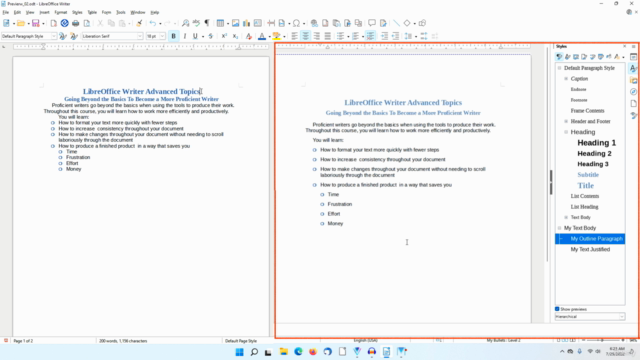Click Decrease Indent icon
640x360 pixels.
(395, 36)
